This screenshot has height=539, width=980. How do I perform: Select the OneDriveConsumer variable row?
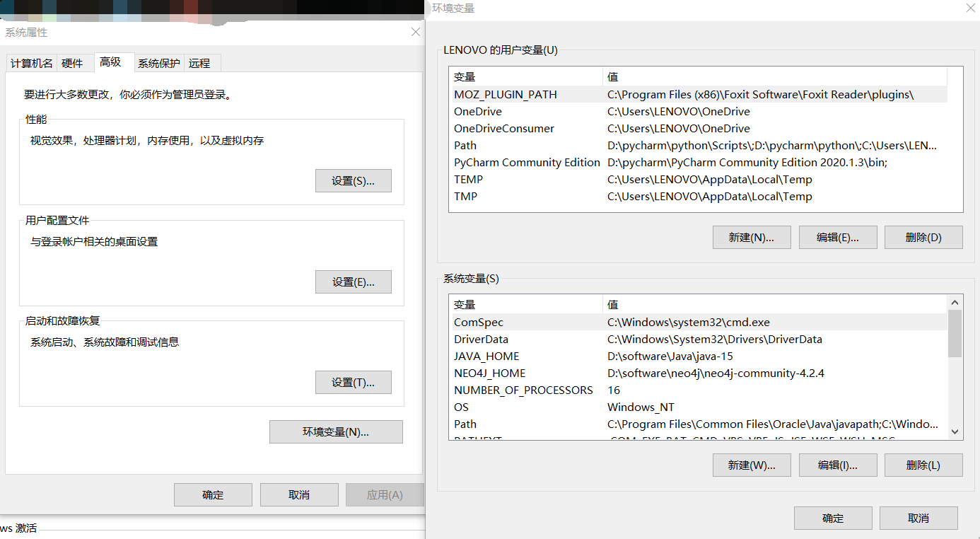(x=698, y=129)
